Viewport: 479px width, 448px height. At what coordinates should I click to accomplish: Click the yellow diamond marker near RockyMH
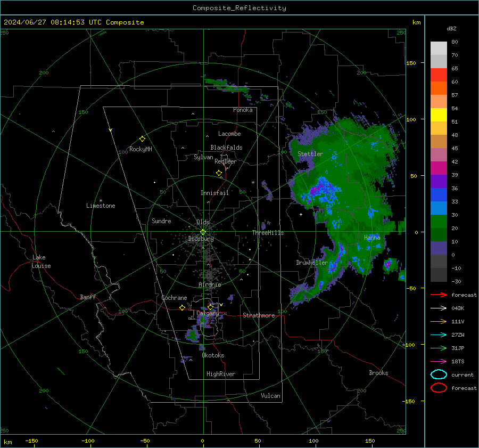142,139
